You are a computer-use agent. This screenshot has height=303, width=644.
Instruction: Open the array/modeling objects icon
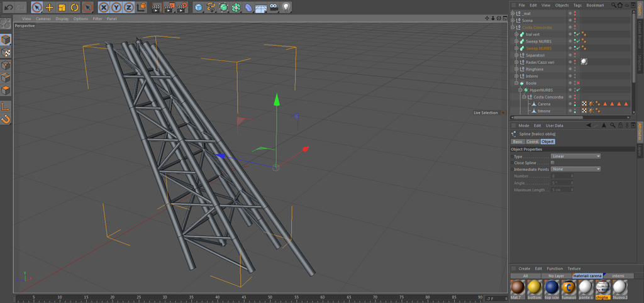click(x=236, y=7)
